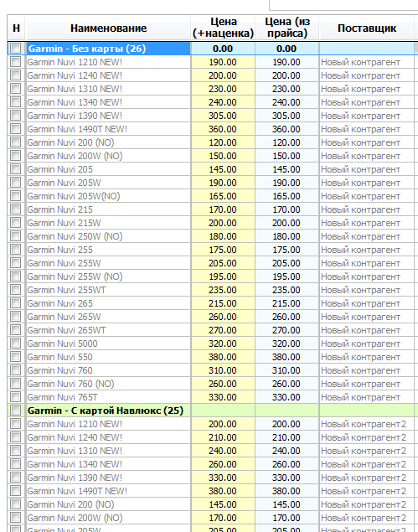
Task: Click list price 235.00 for Garmin Nuvi 255WT
Action: click(286, 290)
